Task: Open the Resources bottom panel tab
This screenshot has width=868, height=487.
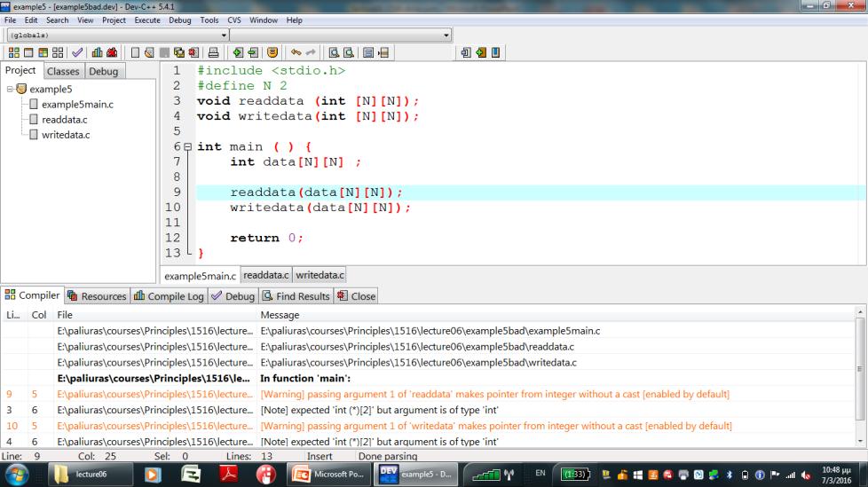Action: click(98, 296)
